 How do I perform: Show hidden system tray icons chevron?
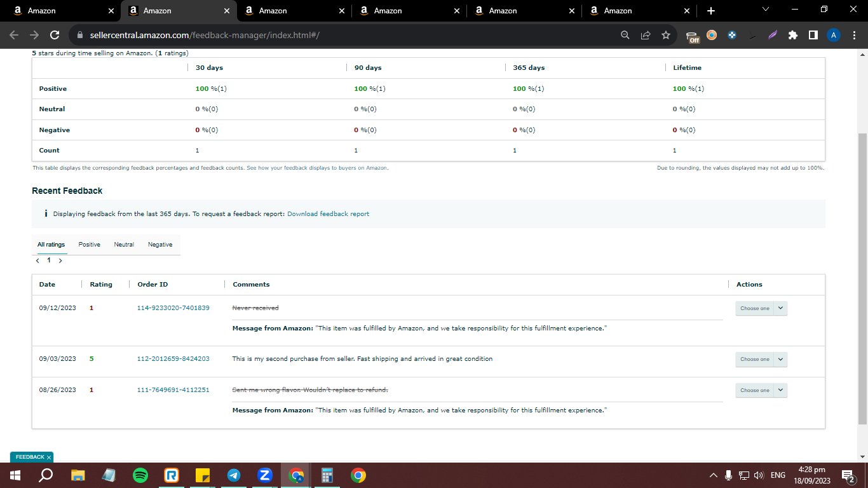[714, 475]
